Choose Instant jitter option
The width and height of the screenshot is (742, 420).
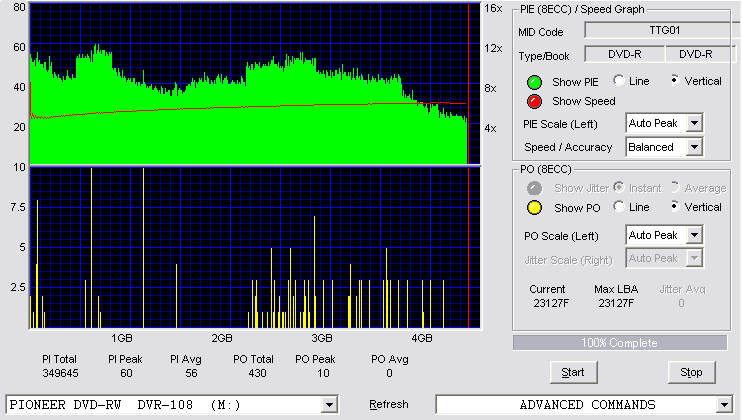pos(619,187)
